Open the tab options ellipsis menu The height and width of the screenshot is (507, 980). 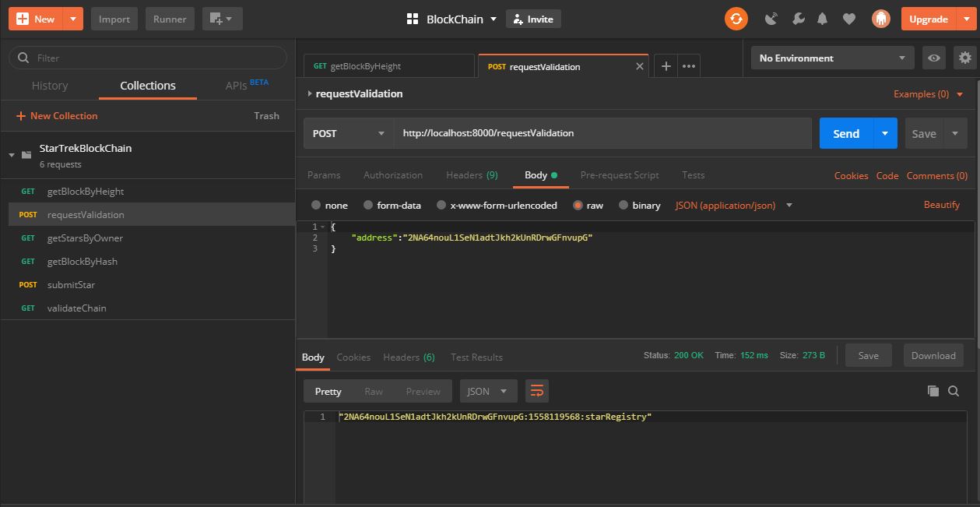click(x=689, y=66)
